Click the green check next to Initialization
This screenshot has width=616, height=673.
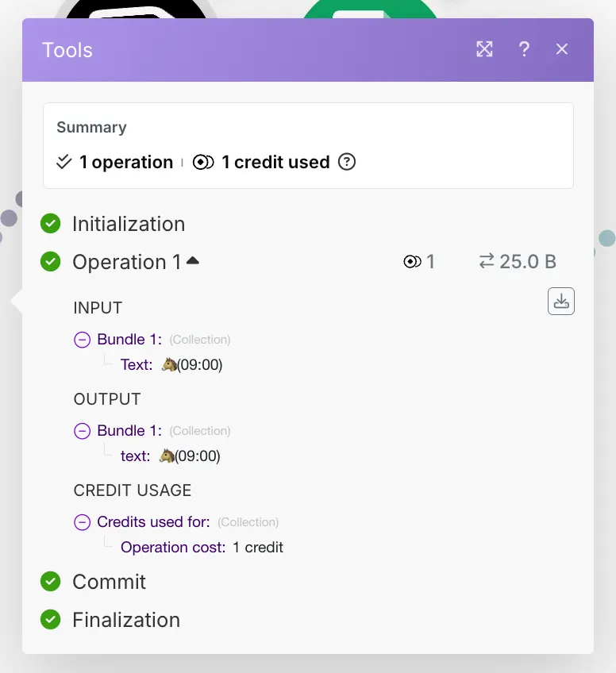pyautogui.click(x=51, y=224)
